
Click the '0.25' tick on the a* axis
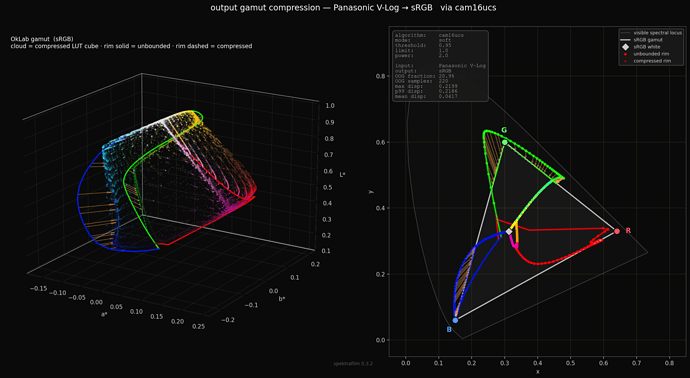click(198, 326)
